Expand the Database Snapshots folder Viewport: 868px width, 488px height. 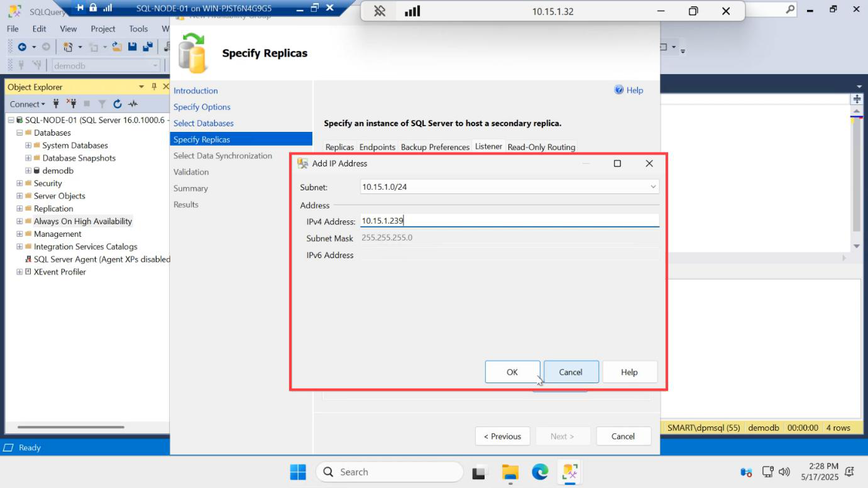click(x=28, y=158)
